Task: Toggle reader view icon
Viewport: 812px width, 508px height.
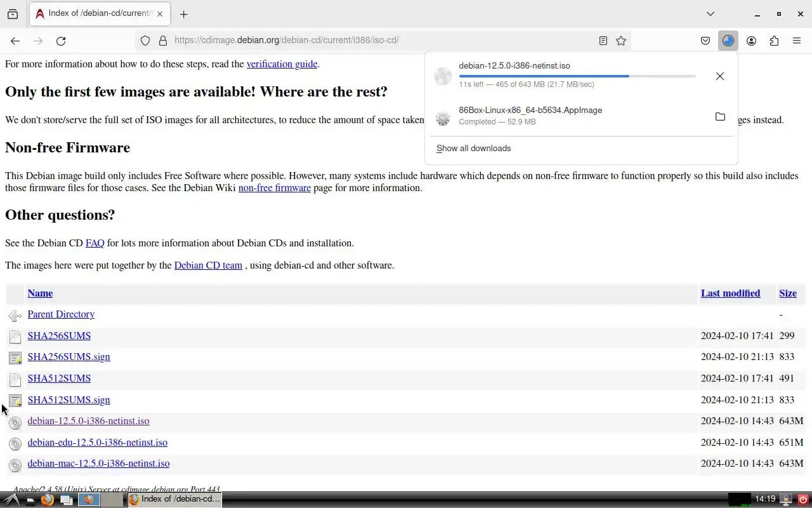Action: [x=603, y=41]
